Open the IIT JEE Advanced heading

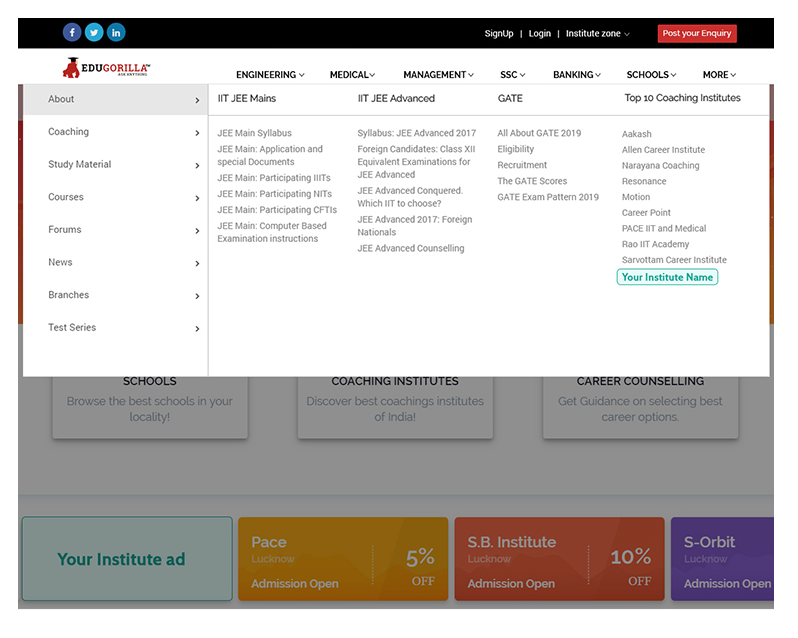point(396,98)
